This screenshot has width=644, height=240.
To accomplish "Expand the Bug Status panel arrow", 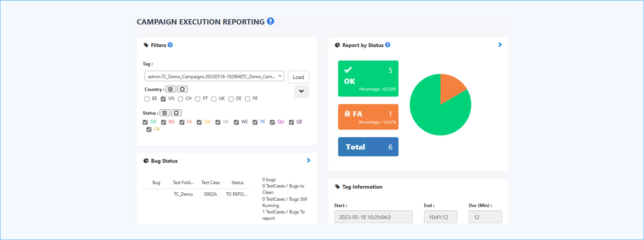I will 309,160.
